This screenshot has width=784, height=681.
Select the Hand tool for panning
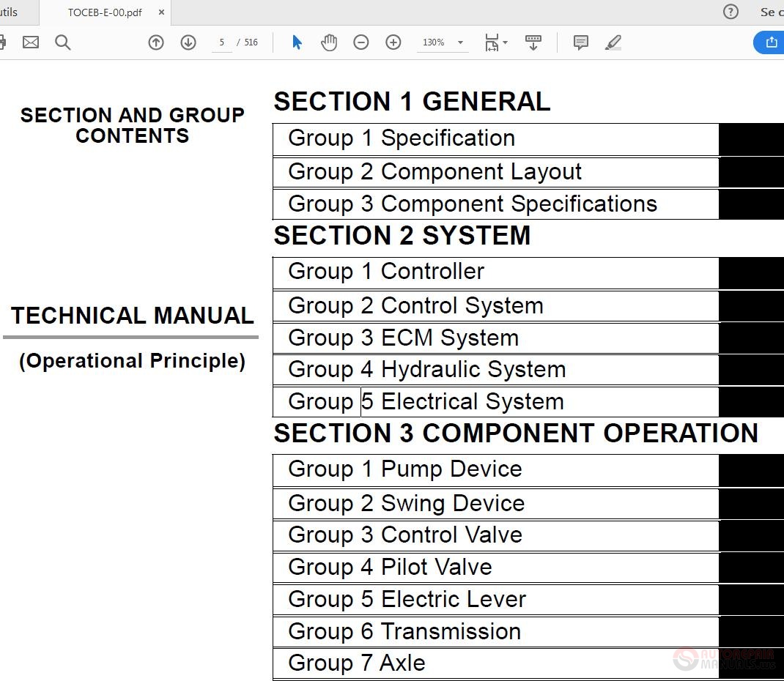point(329,42)
